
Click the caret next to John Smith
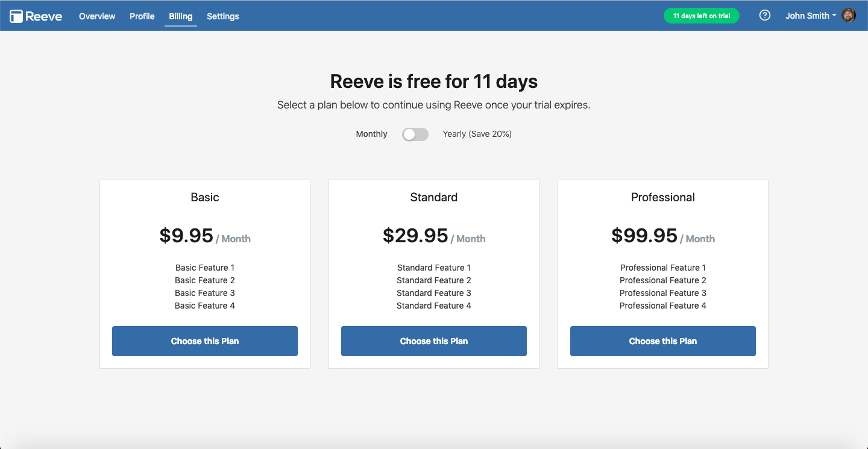tap(834, 16)
